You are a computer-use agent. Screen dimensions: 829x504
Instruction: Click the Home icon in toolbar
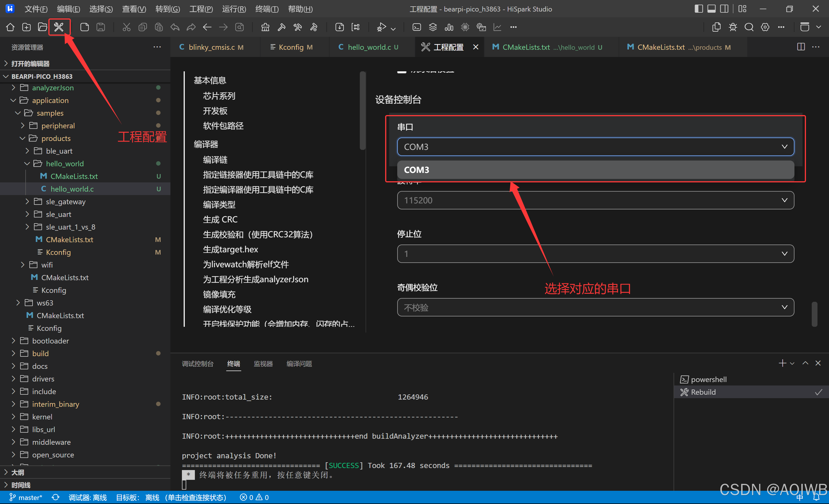[x=10, y=27]
